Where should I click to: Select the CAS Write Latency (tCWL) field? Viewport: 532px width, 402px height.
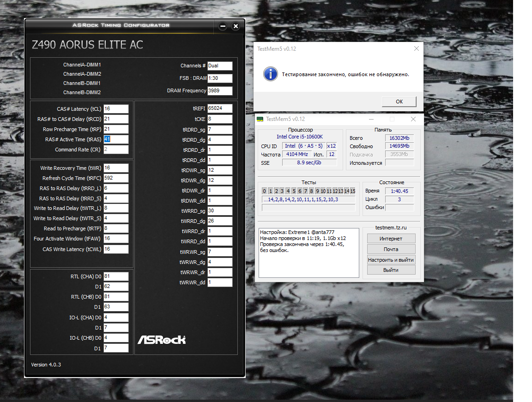[x=116, y=249]
